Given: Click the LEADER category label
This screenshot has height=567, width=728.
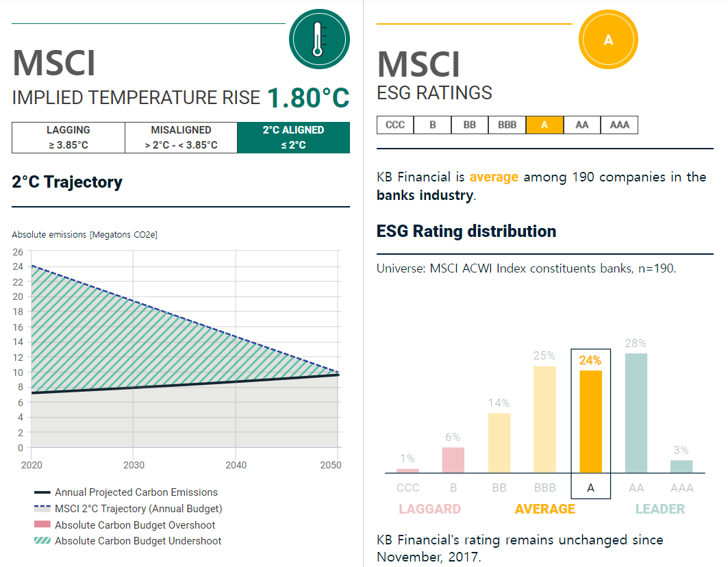Looking at the screenshot, I should (660, 509).
